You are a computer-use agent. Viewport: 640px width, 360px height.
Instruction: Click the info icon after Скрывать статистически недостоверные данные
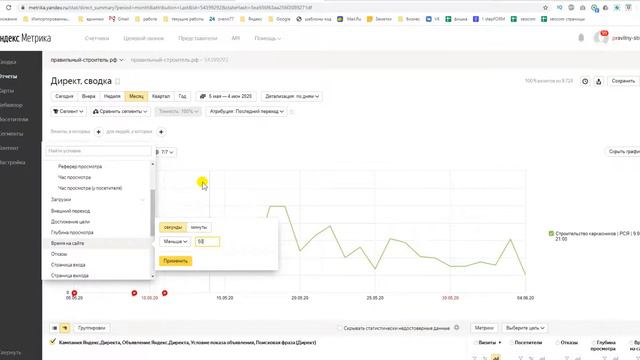(456, 327)
